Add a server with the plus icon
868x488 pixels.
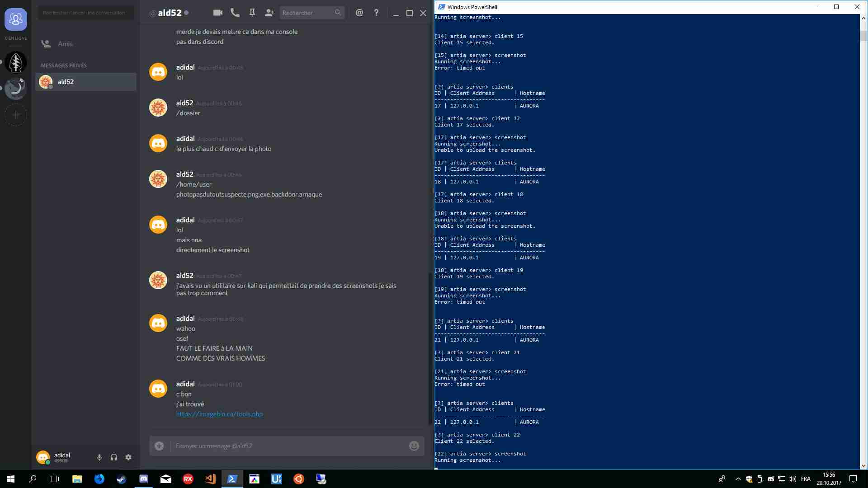click(16, 115)
